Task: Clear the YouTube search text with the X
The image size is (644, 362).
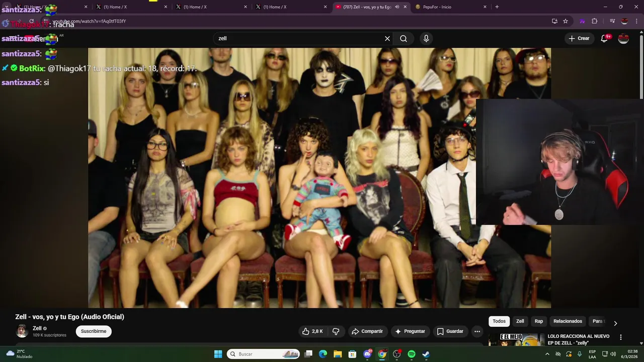Action: point(387,39)
